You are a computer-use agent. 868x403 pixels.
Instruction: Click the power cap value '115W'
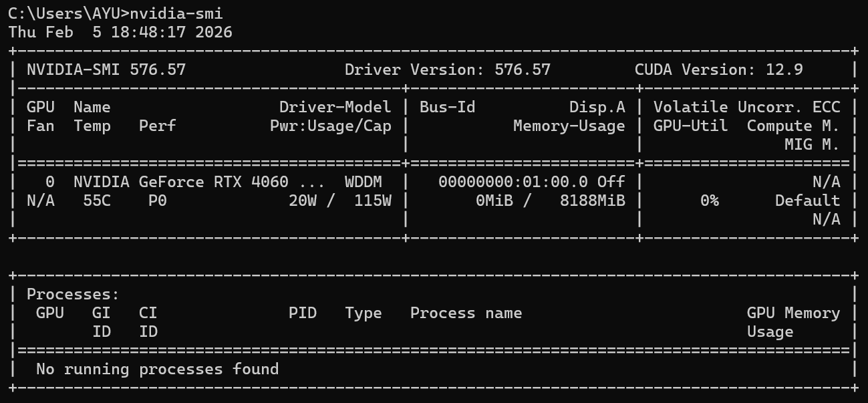tap(372, 200)
